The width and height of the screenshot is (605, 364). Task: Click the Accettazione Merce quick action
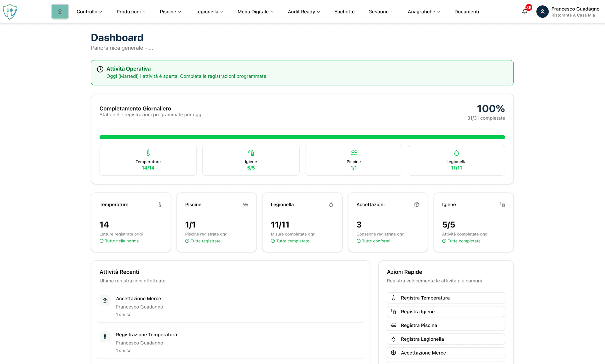pyautogui.click(x=446, y=353)
